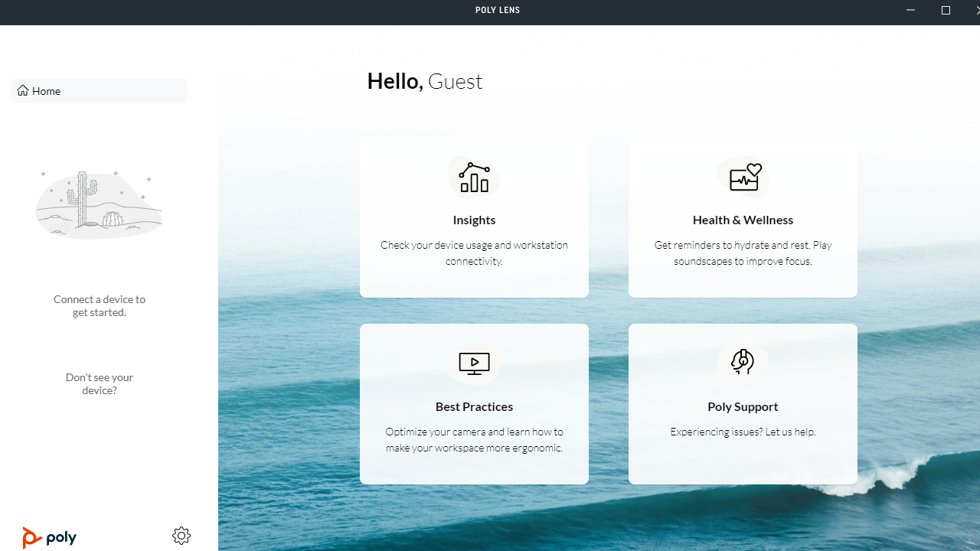Open the Health & Wellness card title

click(743, 220)
